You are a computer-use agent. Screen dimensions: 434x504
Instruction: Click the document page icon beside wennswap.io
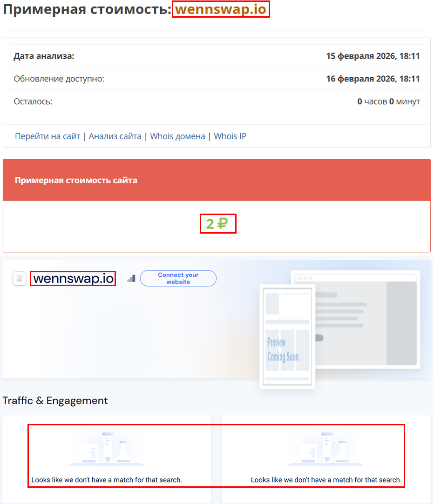tap(19, 278)
